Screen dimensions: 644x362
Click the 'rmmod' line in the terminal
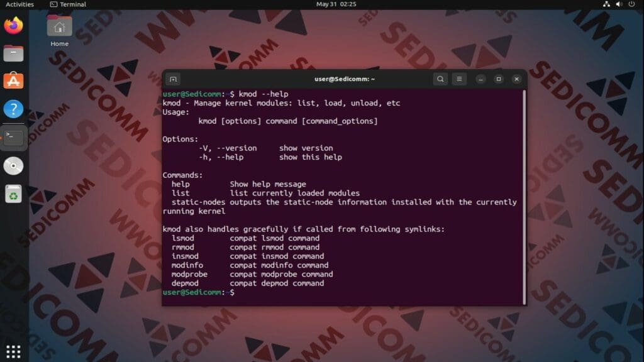tap(245, 247)
